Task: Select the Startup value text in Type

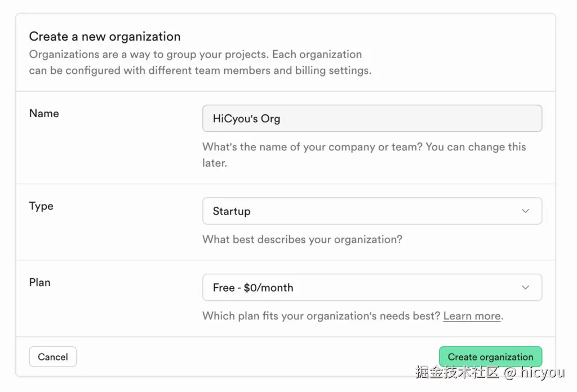Action: coord(232,211)
